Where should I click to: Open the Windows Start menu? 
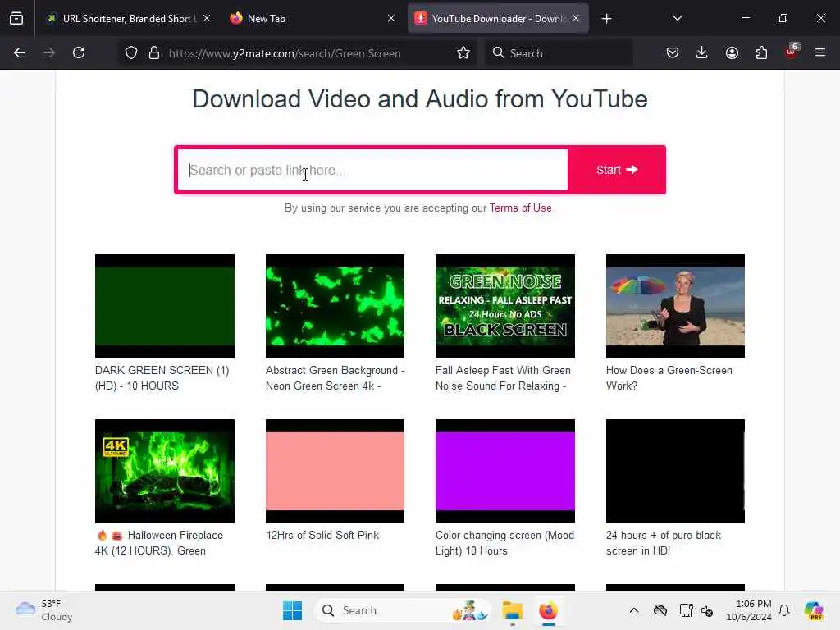coord(293,610)
